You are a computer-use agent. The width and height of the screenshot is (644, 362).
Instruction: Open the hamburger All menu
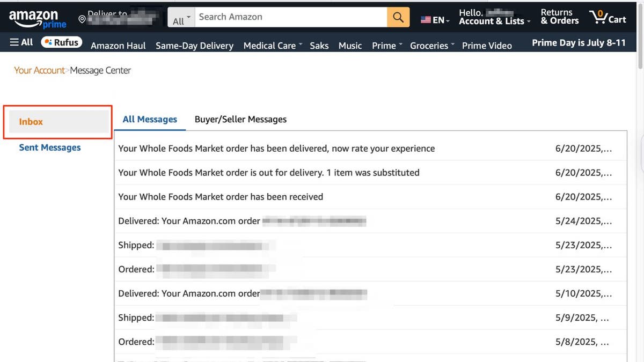tap(20, 41)
